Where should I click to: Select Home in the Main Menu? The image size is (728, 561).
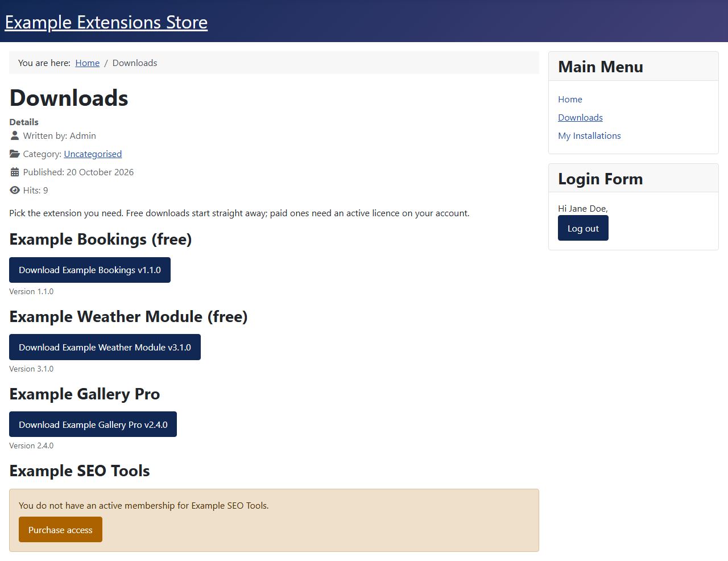[570, 99]
